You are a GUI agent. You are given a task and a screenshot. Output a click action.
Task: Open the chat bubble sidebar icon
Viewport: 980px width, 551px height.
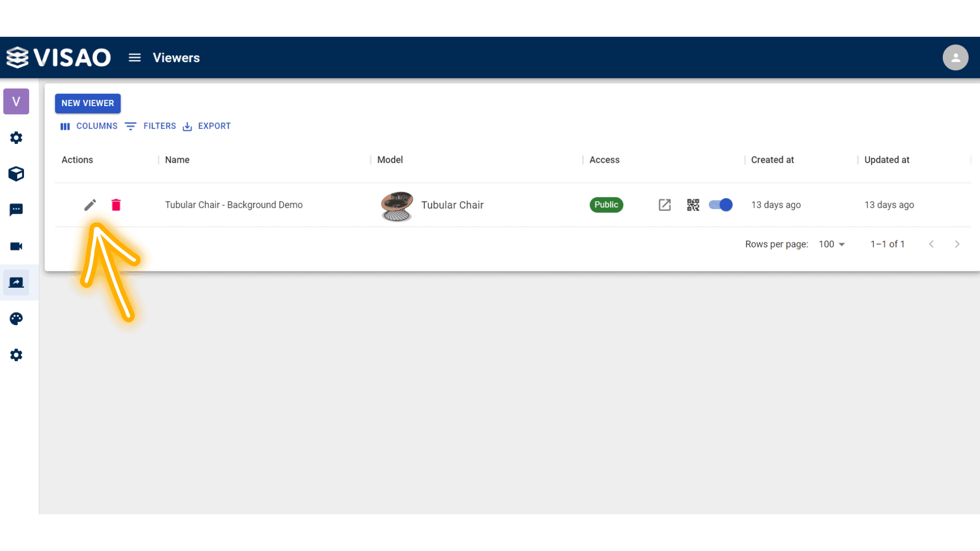pos(16,210)
